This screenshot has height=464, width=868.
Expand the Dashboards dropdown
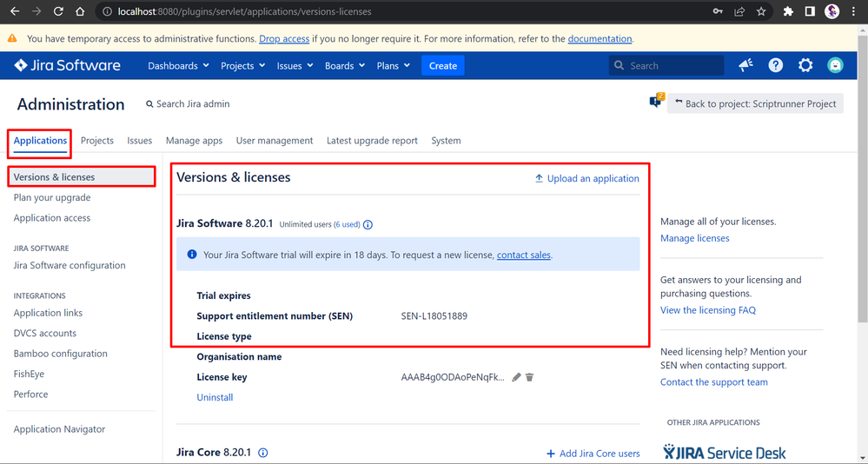point(178,65)
